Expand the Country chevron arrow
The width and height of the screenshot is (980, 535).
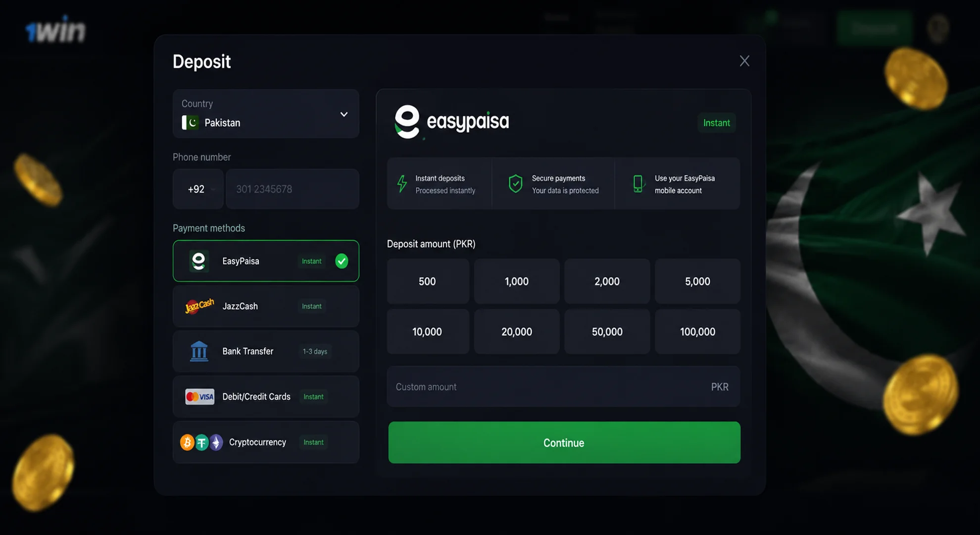click(x=344, y=114)
